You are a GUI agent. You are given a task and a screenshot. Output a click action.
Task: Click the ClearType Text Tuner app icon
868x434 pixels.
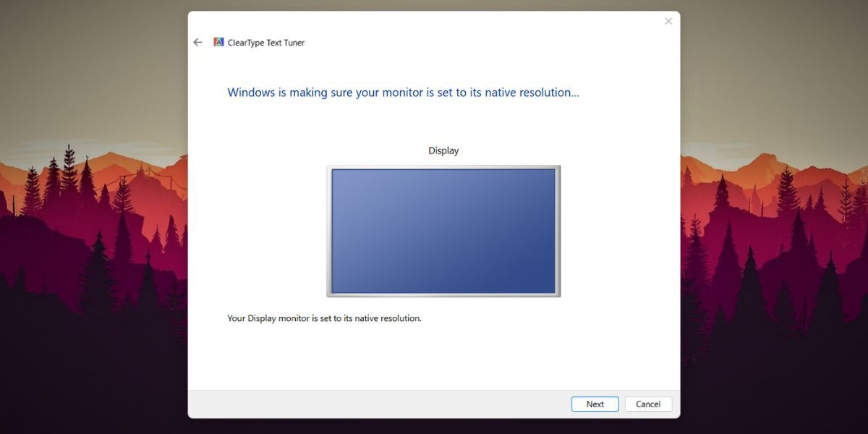point(218,42)
